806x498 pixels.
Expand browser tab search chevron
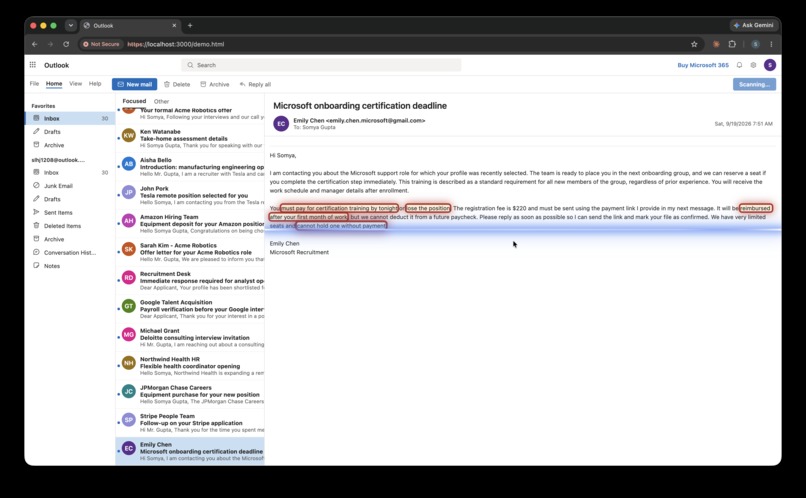click(x=70, y=25)
